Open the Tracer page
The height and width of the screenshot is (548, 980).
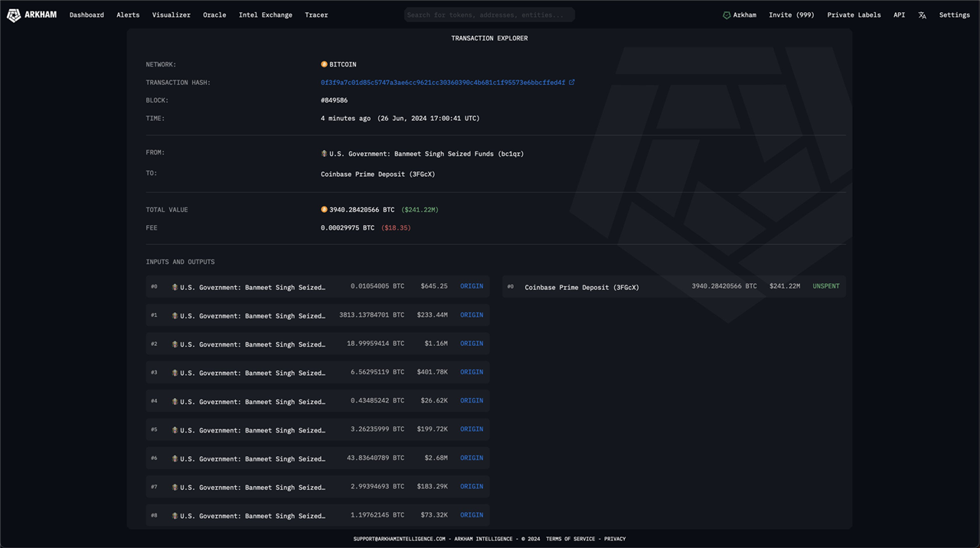(316, 15)
